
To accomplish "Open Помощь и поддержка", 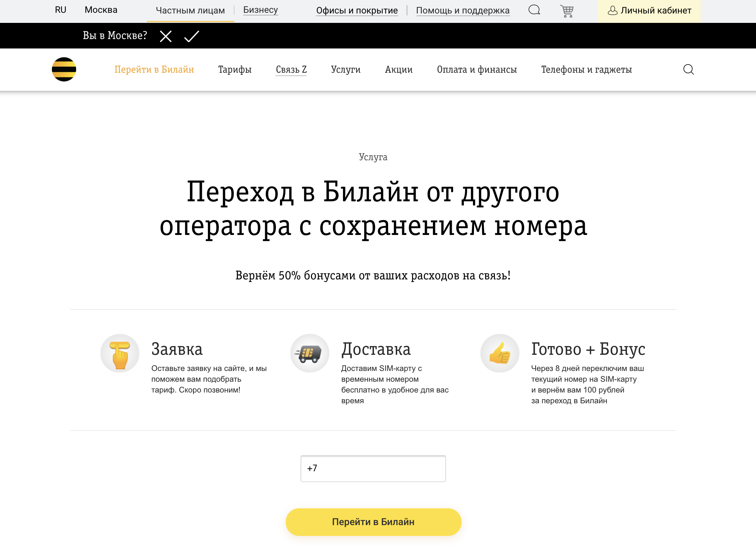I will click(463, 10).
